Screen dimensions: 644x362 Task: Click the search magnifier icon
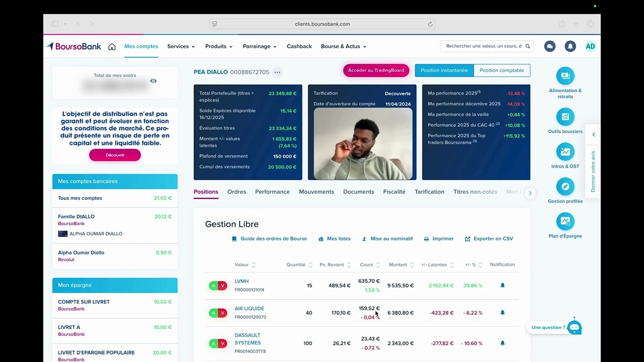click(528, 46)
